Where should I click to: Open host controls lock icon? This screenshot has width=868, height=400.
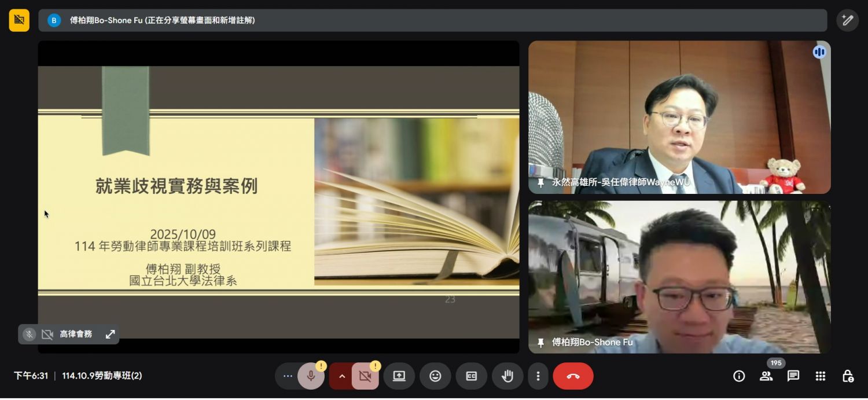pyautogui.click(x=847, y=376)
